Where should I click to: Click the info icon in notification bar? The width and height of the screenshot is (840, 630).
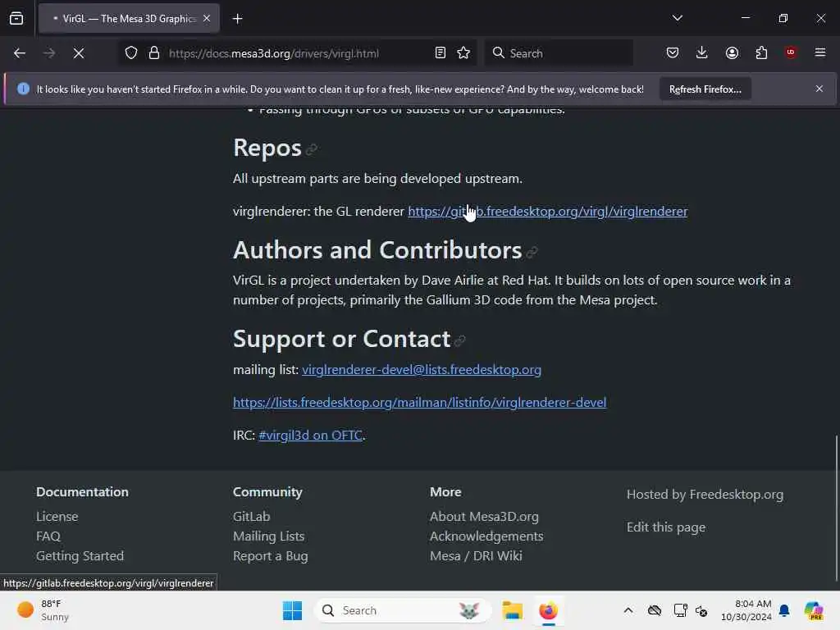coord(23,89)
